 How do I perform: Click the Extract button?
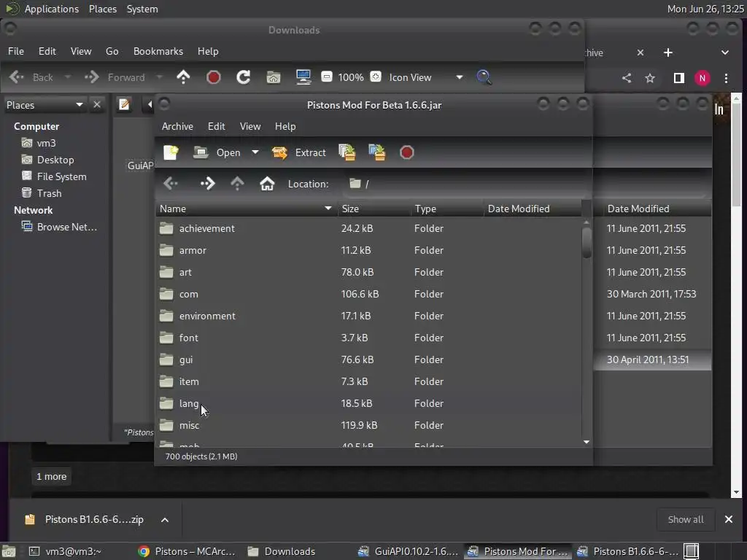click(x=298, y=152)
